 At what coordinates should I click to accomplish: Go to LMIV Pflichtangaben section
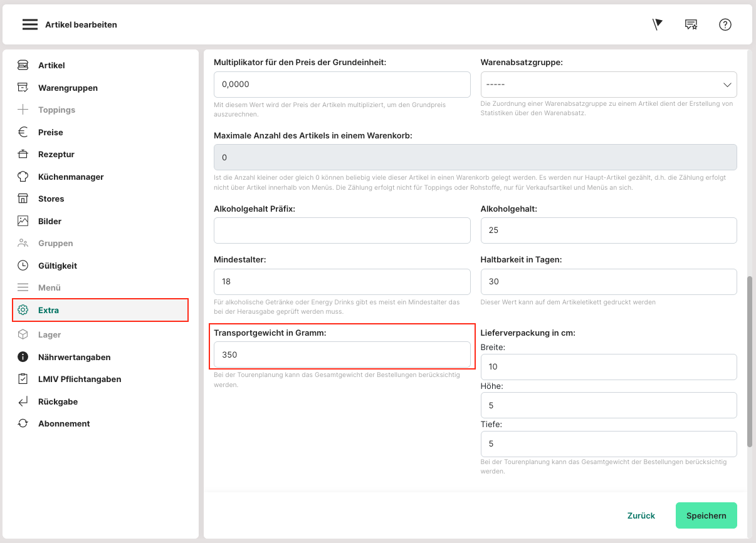point(79,379)
